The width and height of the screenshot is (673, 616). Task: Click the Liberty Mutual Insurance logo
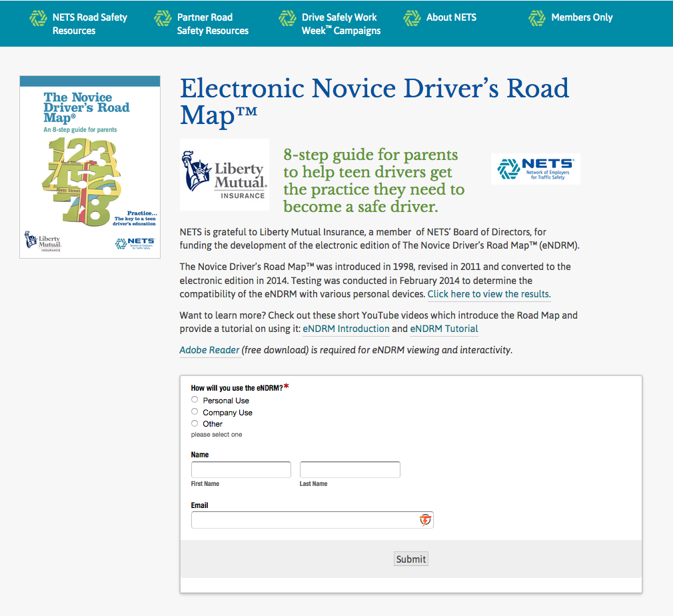pyautogui.click(x=225, y=175)
